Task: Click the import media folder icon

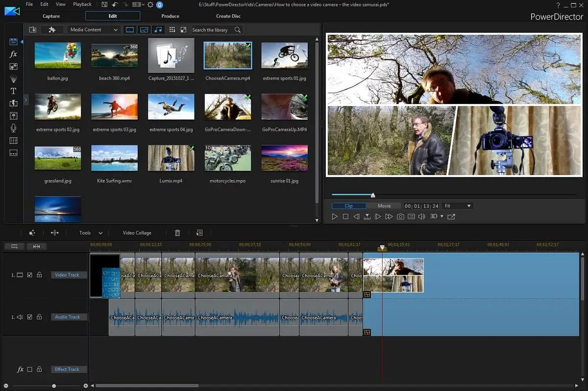Action: [33, 30]
